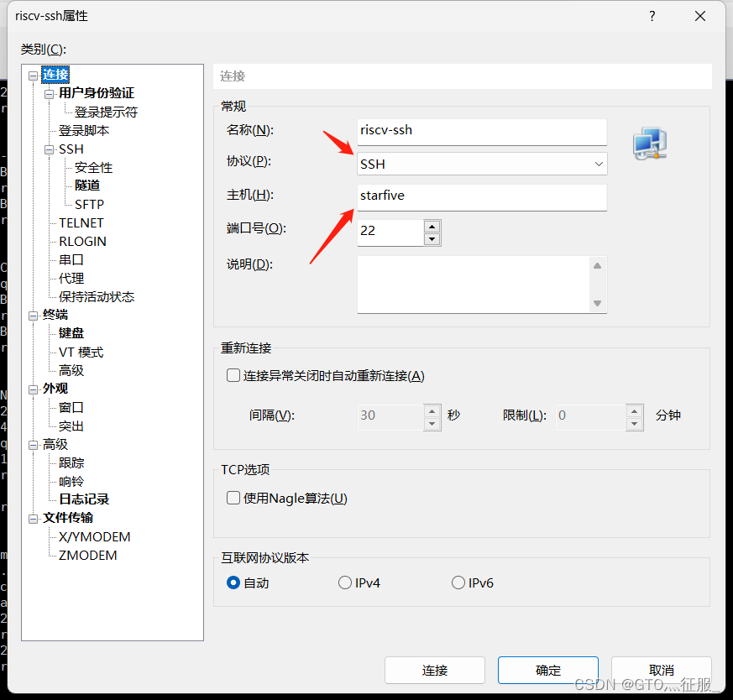This screenshot has height=700, width=733.
Task: Open ZMODEM settings in the tree
Action: pyautogui.click(x=86, y=554)
